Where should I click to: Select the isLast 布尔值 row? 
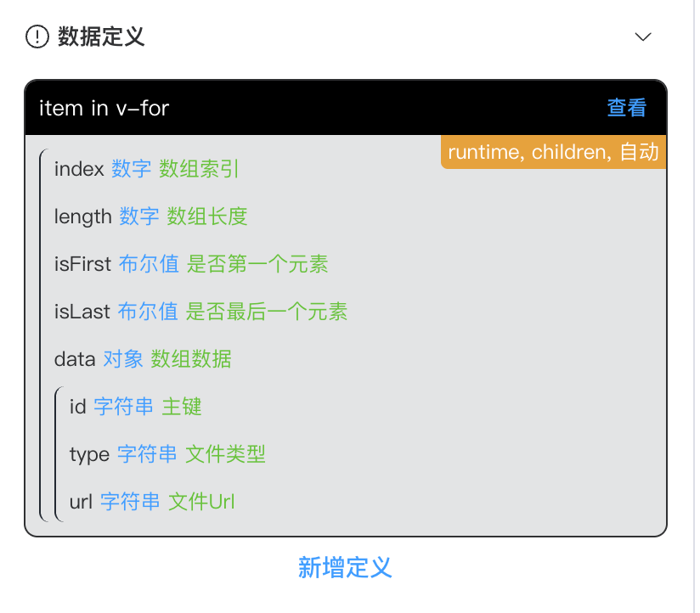point(200,312)
